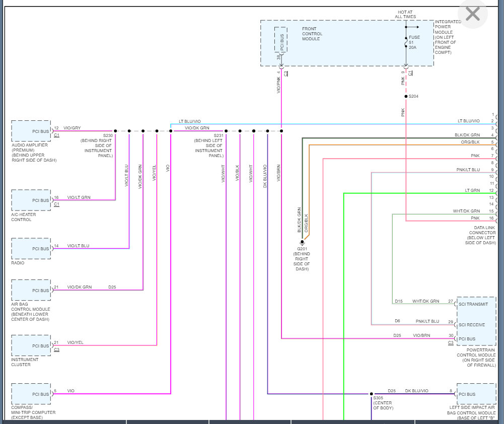
Task: Select the FUSE 51 20A label
Action: 414,42
